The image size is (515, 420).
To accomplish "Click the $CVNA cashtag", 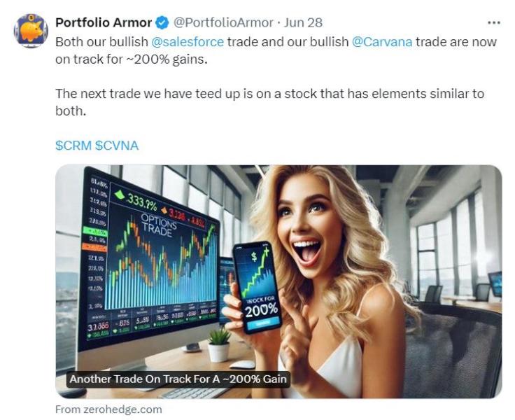I will click(117, 146).
